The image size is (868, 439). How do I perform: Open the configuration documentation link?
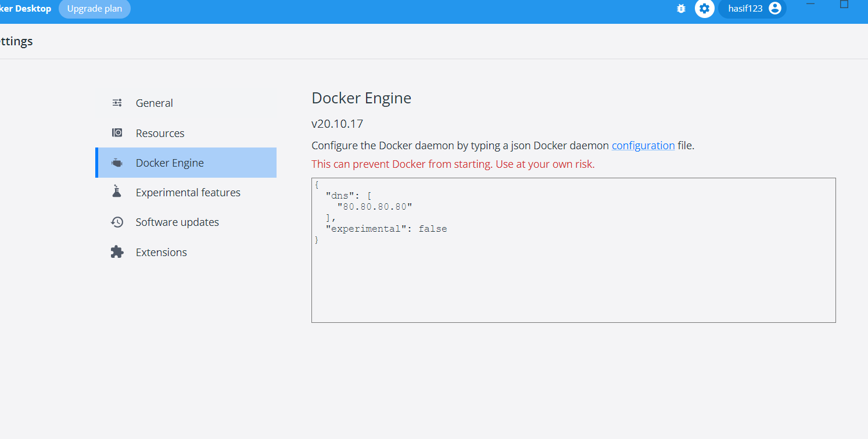tap(643, 145)
